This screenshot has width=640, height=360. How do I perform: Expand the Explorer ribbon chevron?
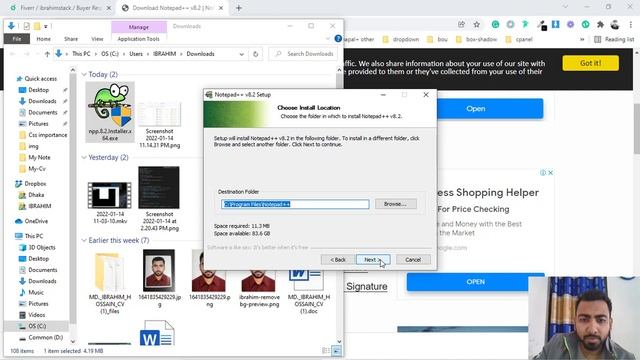point(328,39)
